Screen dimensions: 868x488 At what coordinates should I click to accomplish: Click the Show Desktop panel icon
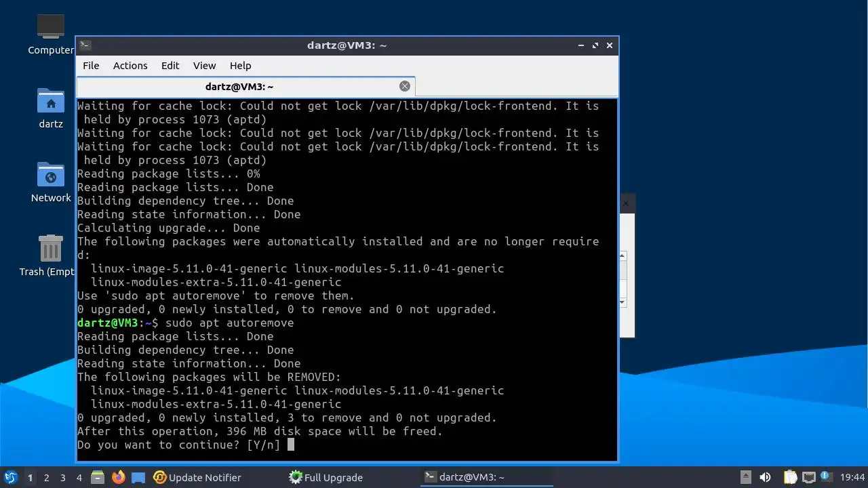coord(138,477)
